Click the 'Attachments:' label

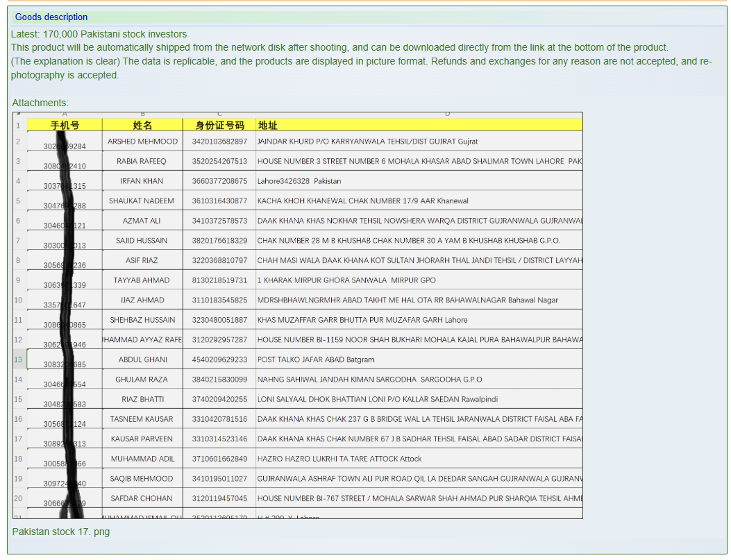[x=40, y=103]
